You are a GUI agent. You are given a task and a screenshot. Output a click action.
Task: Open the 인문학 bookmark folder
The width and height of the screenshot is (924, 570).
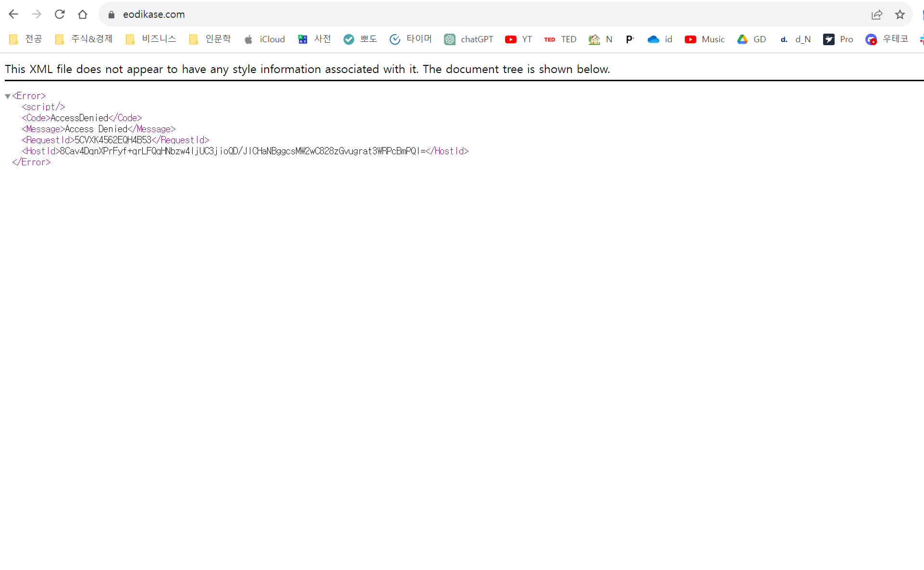point(210,39)
